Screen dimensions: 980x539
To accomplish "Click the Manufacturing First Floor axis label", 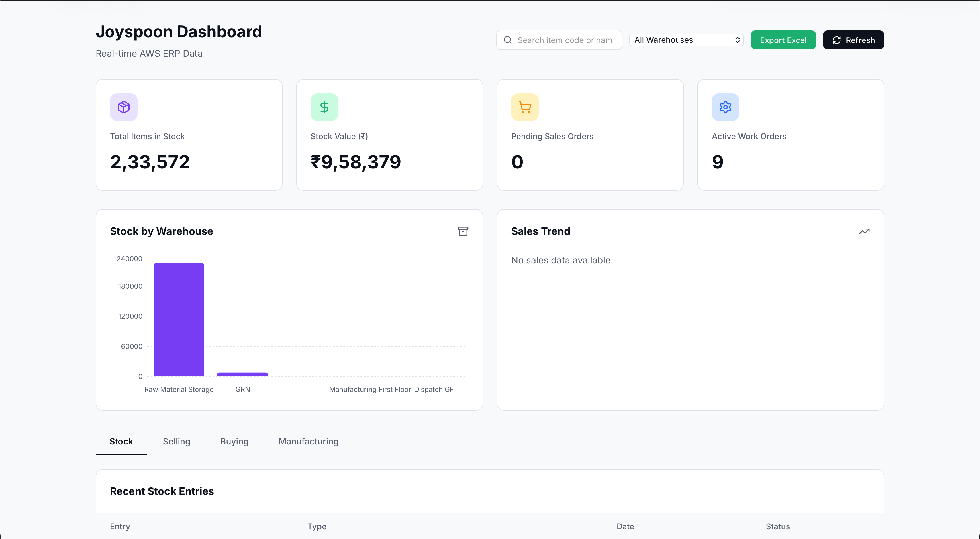I will click(x=370, y=389).
